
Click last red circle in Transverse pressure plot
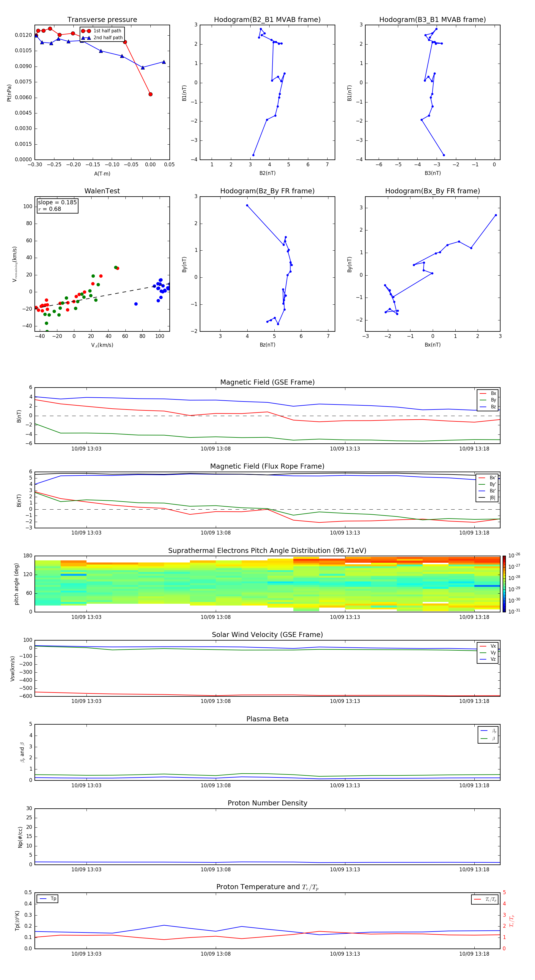pos(150,94)
